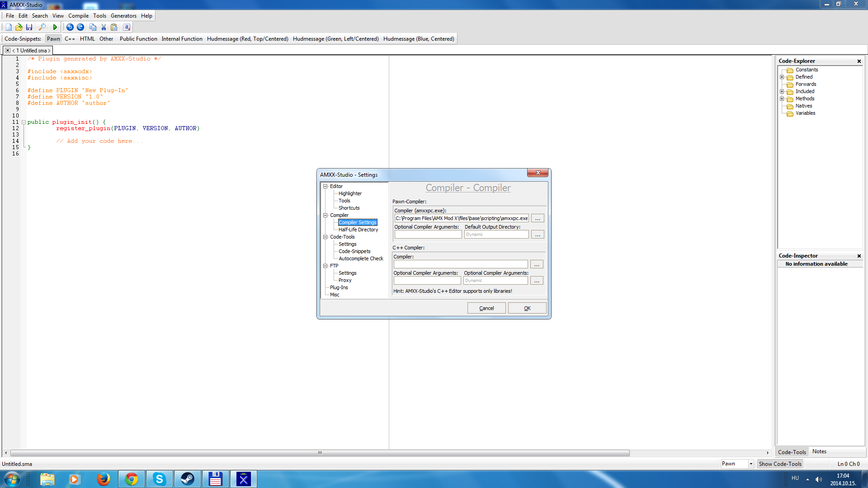Open search with the magnifier icon
The width and height of the screenshot is (868, 488).
[x=42, y=27]
